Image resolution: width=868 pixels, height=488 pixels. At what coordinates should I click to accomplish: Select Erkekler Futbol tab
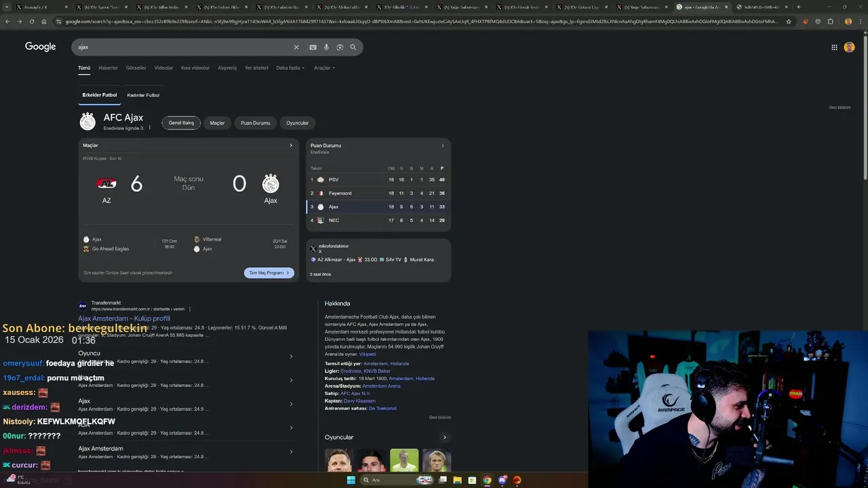[100, 95]
